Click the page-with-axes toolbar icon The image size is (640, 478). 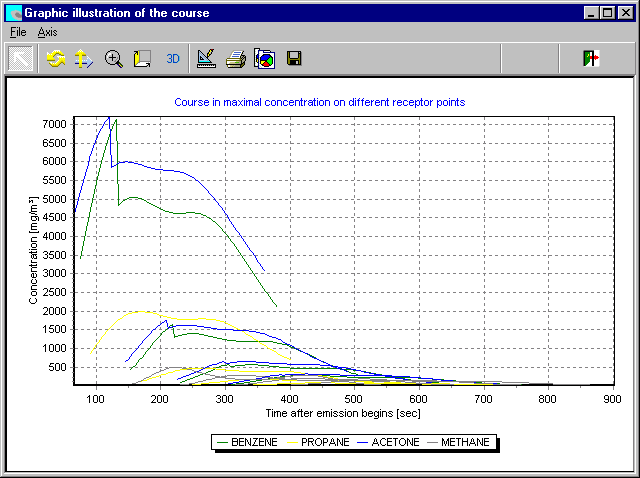[143, 58]
